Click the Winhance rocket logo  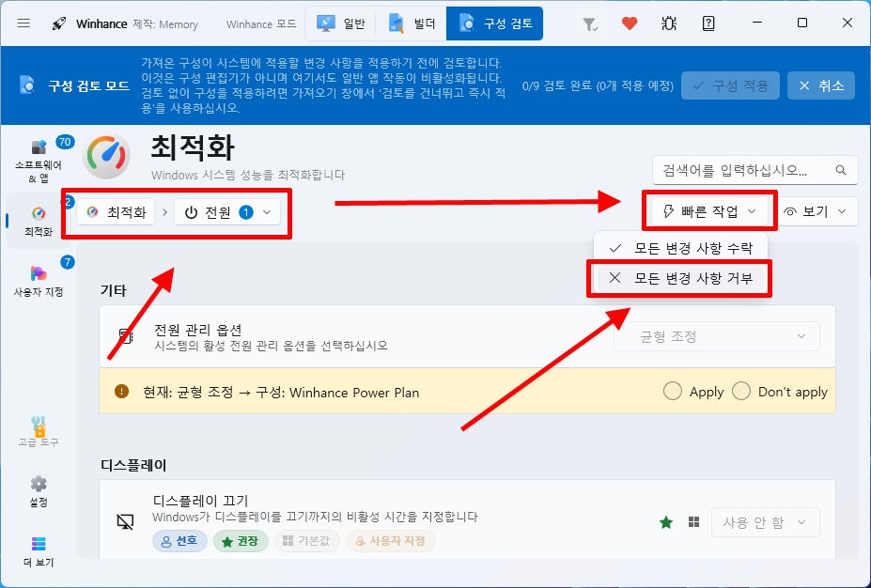[x=58, y=23]
